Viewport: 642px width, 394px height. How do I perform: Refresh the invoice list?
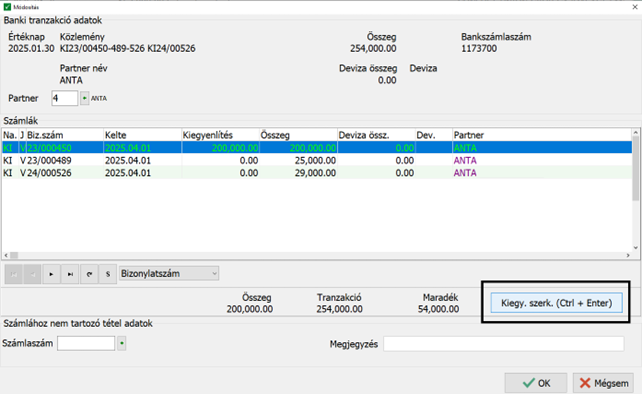[x=89, y=274]
